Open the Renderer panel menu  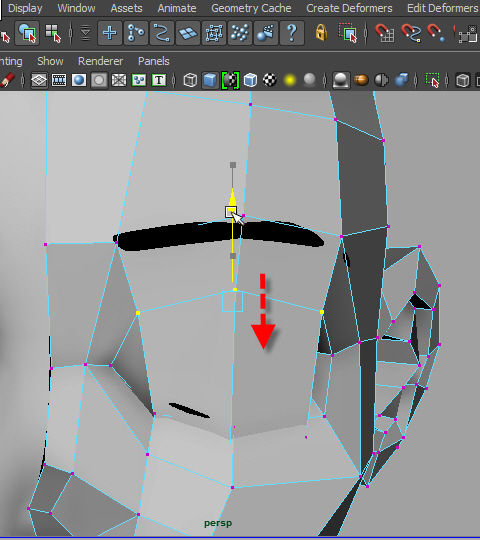coord(100,61)
